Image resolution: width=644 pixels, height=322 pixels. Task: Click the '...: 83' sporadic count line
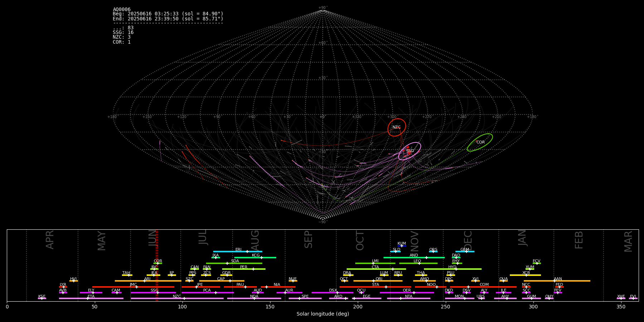coord(123,28)
